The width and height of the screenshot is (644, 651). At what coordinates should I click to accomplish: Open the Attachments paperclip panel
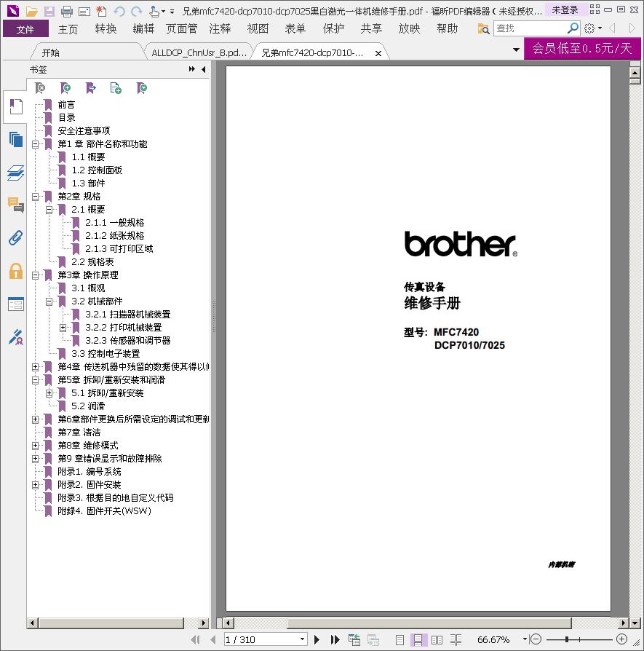coord(16,238)
